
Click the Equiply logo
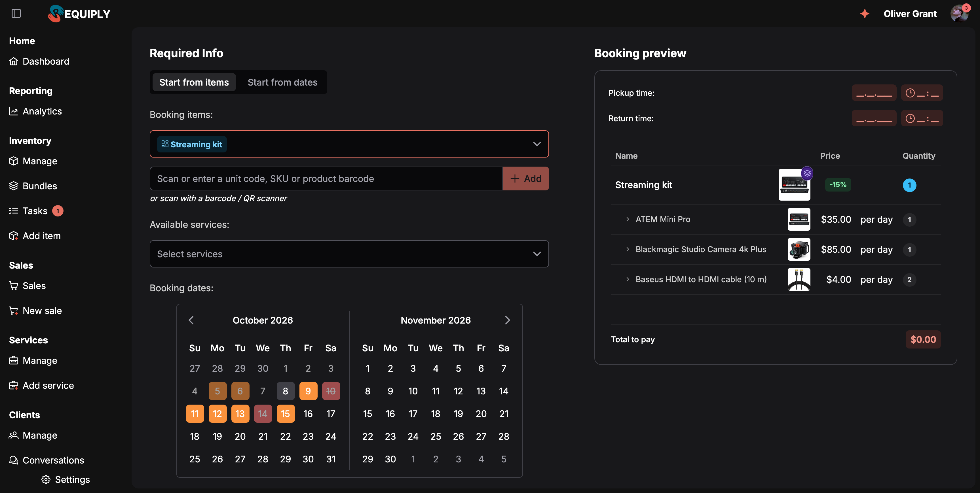click(x=79, y=14)
